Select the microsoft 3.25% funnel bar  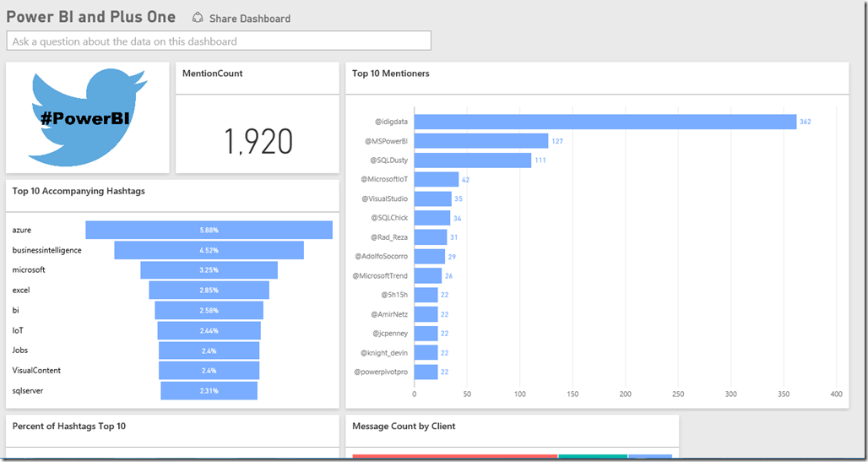[x=209, y=270]
